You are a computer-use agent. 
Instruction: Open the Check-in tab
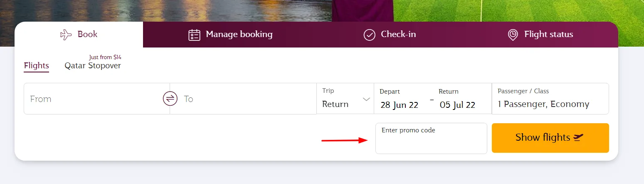coord(398,34)
